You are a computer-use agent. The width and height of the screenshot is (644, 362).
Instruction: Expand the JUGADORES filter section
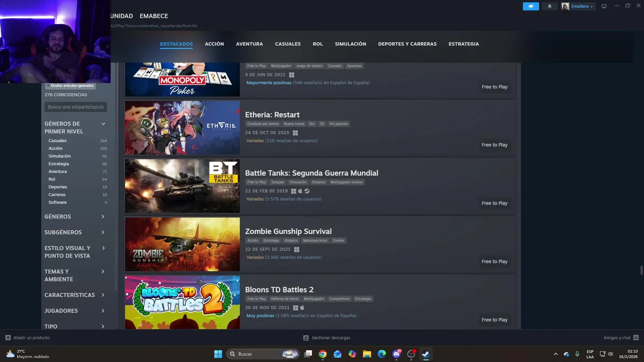click(74, 311)
